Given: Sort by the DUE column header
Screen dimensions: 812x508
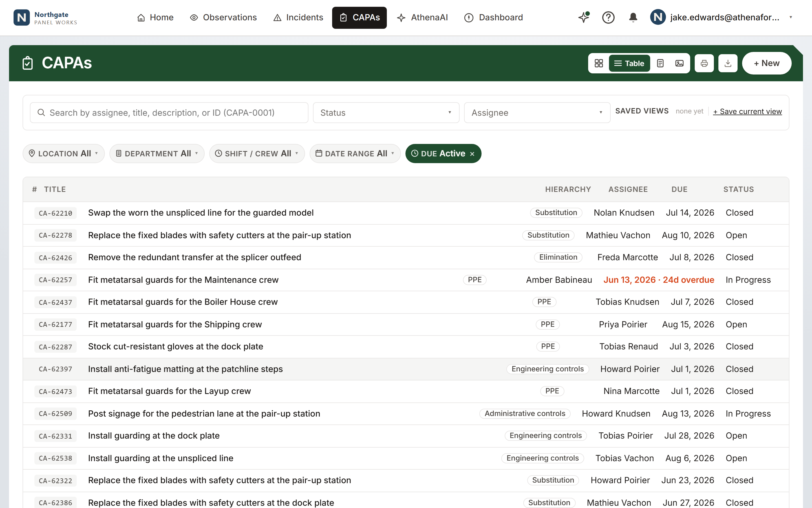Looking at the screenshot, I should pyautogui.click(x=679, y=189).
